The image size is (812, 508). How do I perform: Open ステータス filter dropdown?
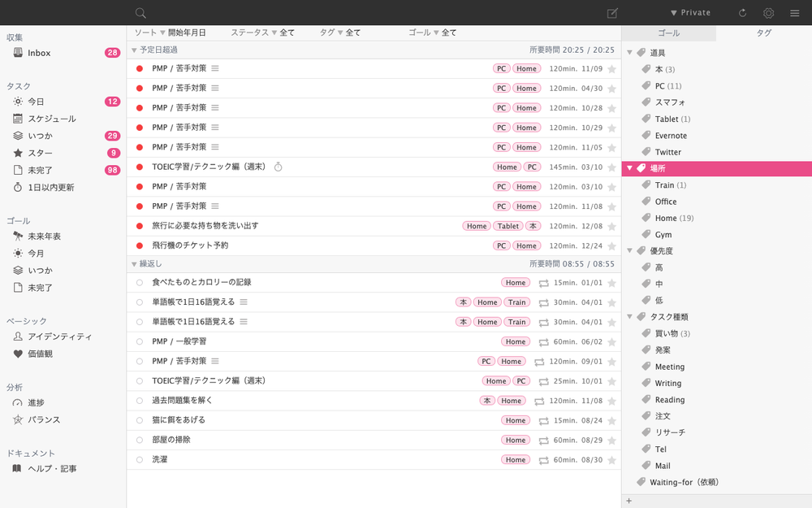pyautogui.click(x=262, y=33)
